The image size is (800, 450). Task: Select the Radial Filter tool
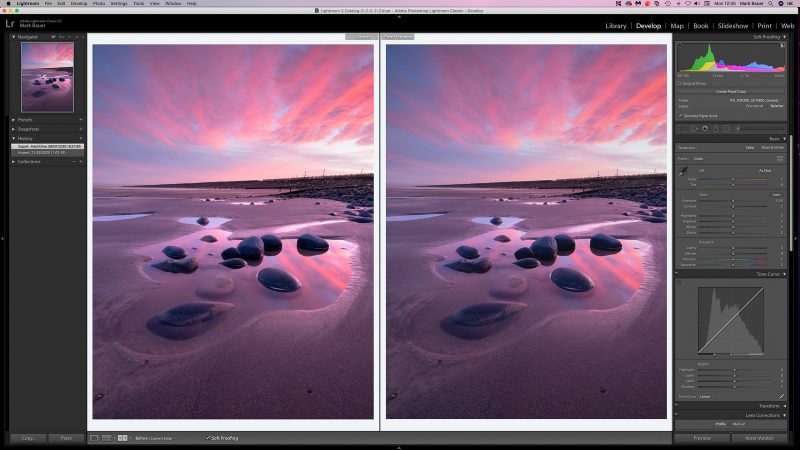click(726, 128)
